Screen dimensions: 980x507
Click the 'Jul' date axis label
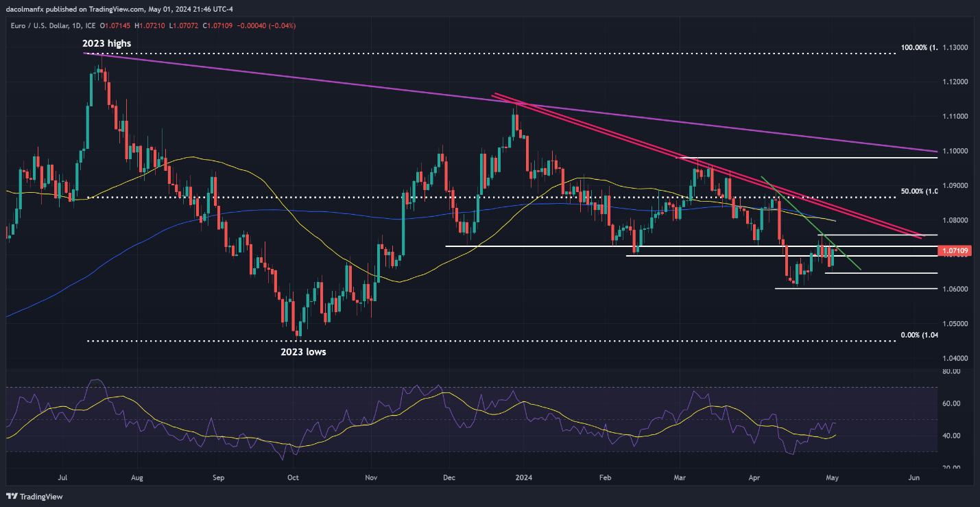pyautogui.click(x=62, y=477)
